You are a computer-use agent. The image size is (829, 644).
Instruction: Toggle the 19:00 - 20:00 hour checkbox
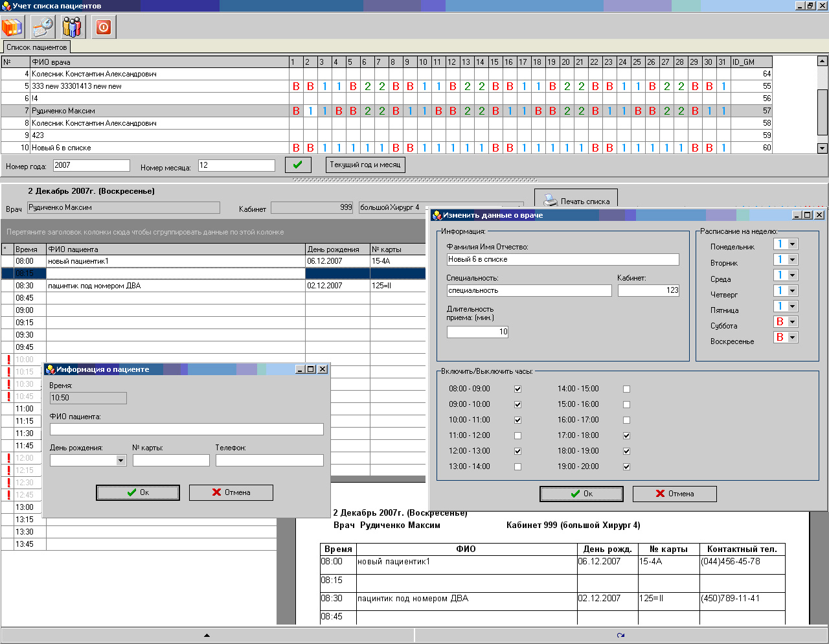pyautogui.click(x=626, y=467)
